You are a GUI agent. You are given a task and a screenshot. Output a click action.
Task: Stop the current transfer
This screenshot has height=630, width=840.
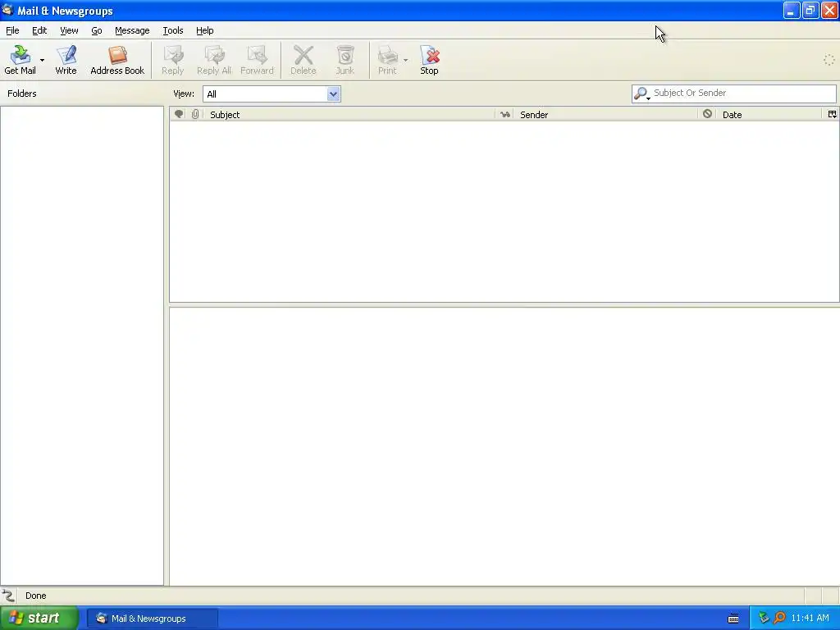pos(429,59)
